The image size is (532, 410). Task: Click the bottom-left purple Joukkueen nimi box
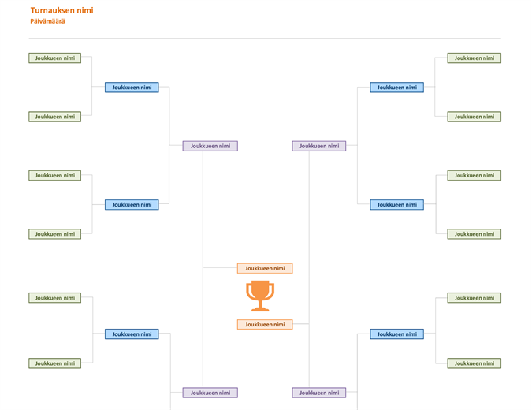(x=210, y=393)
